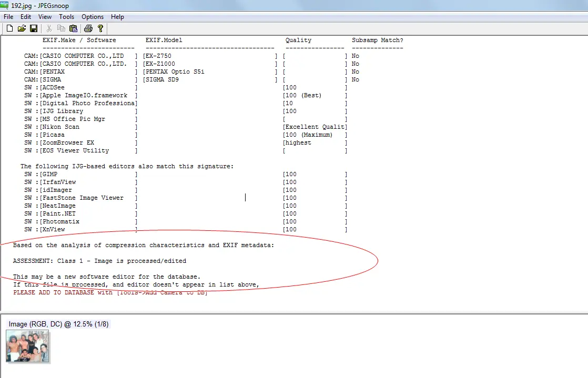Paste from clipboard icon
Viewport: 588px width, 378px height.
(74, 28)
